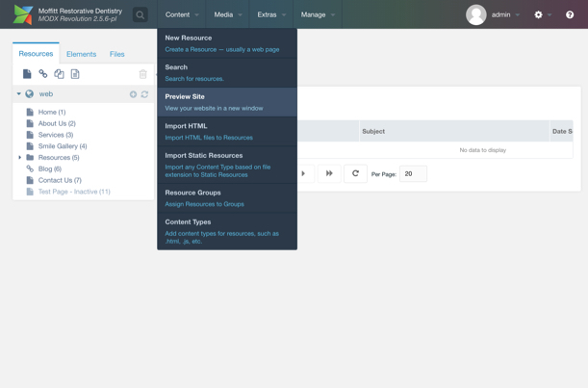This screenshot has height=388, width=588.
Task: Choose Resource Groups menu entry
Action: tap(227, 198)
